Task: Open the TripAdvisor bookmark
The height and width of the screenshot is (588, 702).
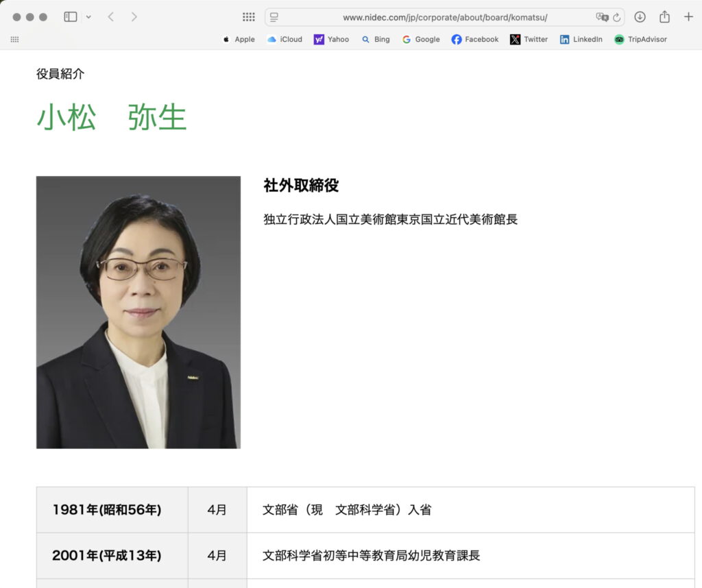Action: 641,39
